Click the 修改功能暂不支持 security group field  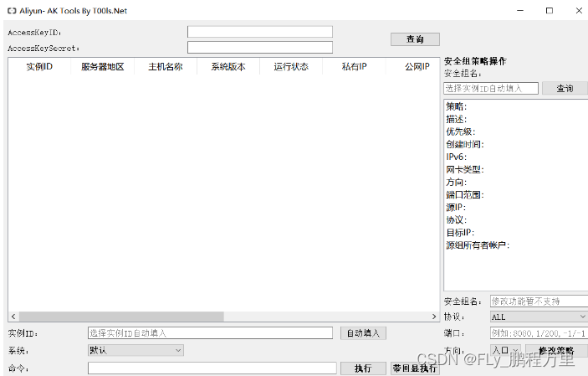[539, 301]
